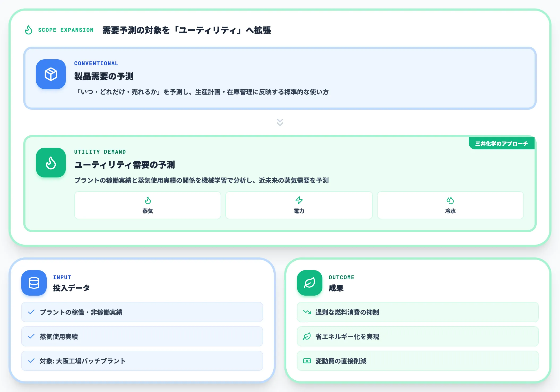This screenshot has height=392, width=560.
Task: Click the checkmark beside プラントの稼働・非稼働実績
Action: pos(31,312)
